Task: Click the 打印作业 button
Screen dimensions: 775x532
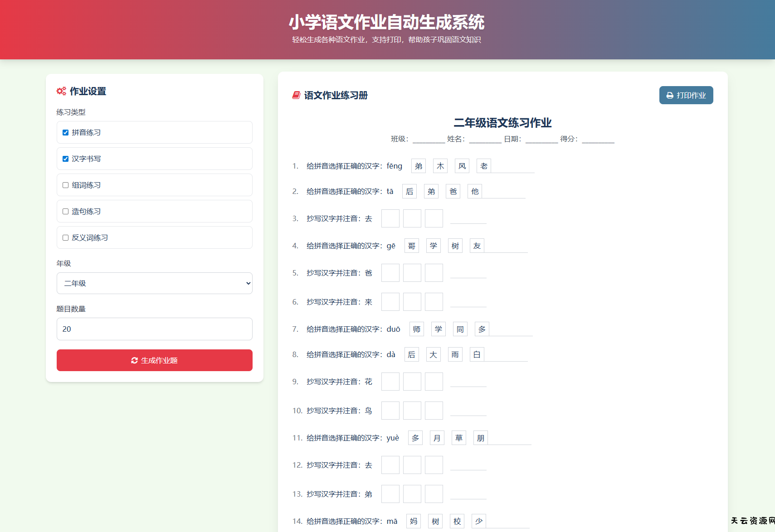Action: 686,95
